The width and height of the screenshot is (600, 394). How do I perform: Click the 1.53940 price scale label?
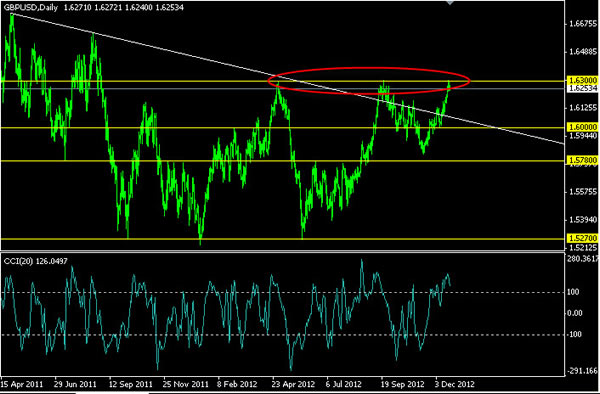coord(583,220)
